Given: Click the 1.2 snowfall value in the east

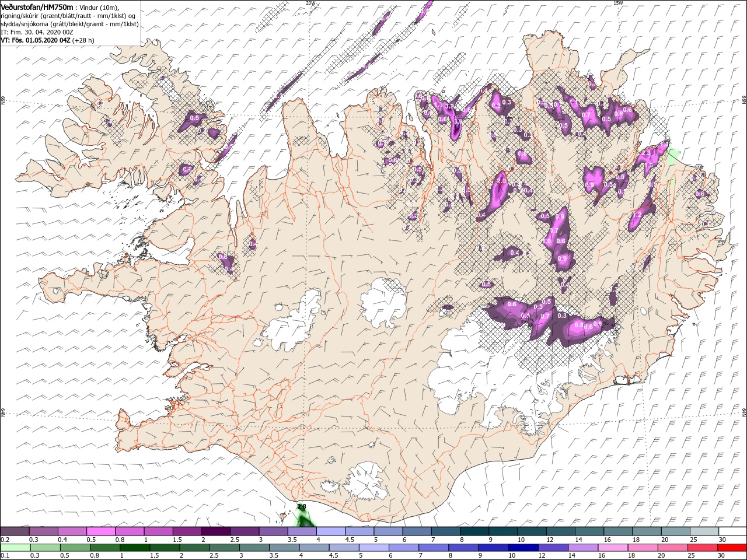Looking at the screenshot, I should (637, 215).
